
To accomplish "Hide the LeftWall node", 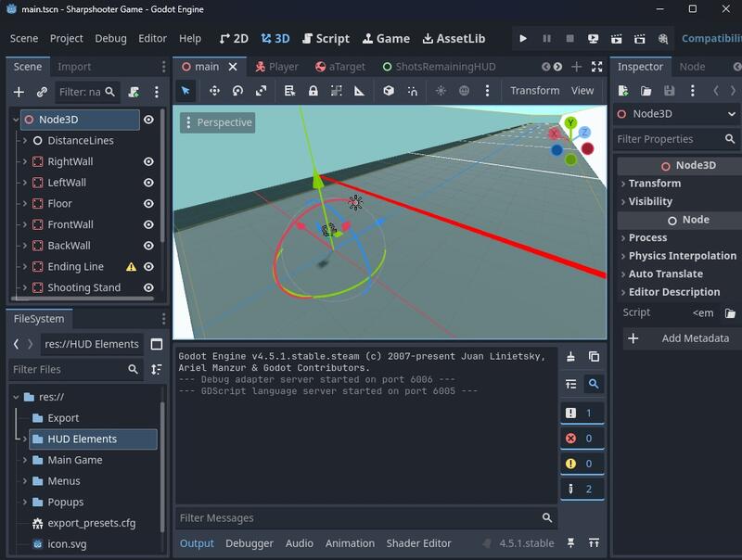I will (148, 183).
